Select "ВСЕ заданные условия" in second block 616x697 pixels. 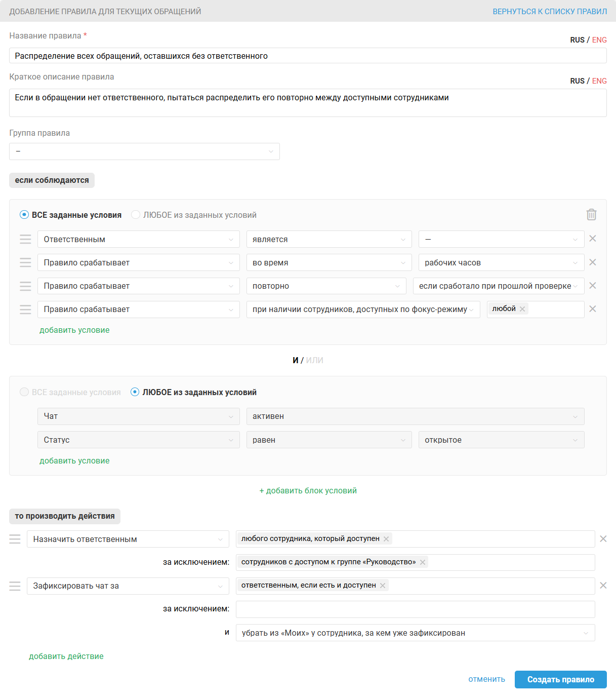[x=24, y=392]
